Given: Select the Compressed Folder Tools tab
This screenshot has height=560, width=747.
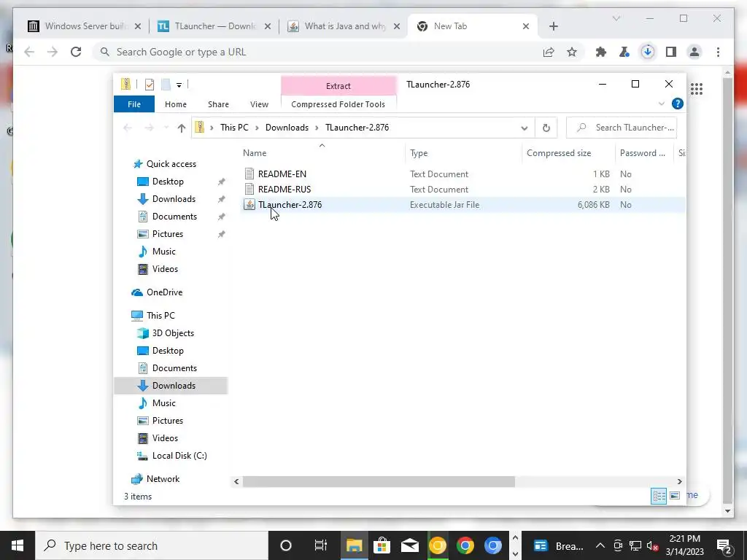Looking at the screenshot, I should click(338, 104).
